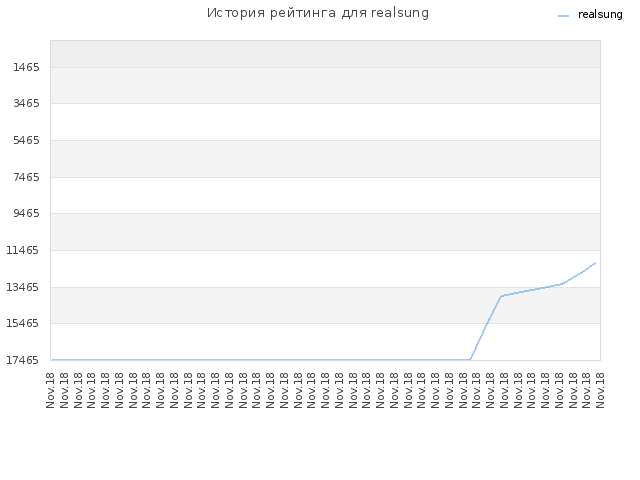Click where the blue line starts rising from 17465
Viewport: 640px width, 480px height.
coord(470,360)
